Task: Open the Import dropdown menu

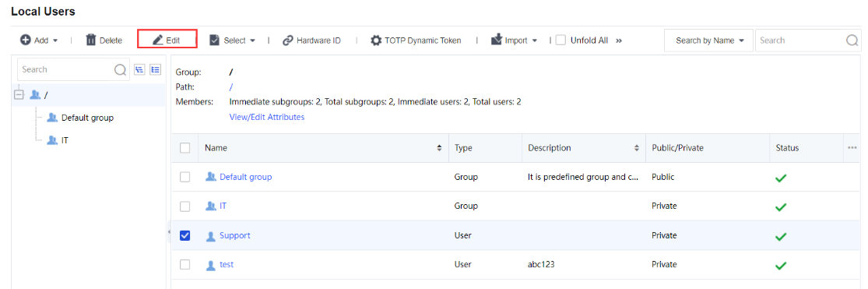Action: point(515,41)
